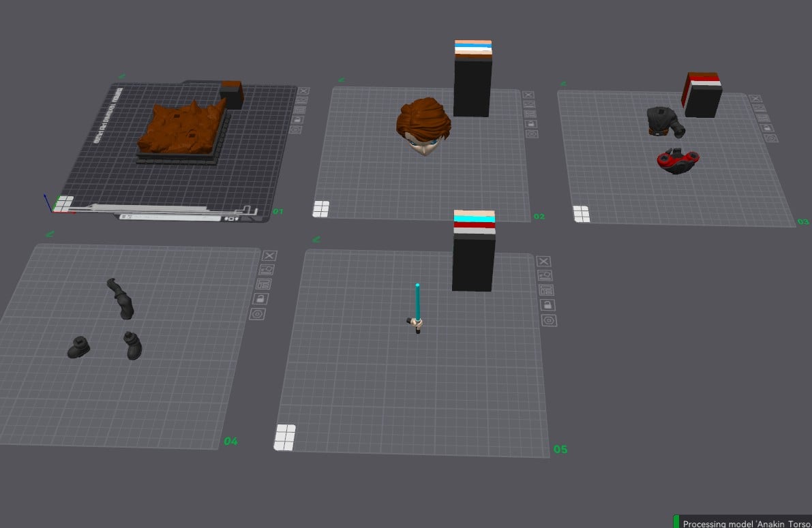This screenshot has width=812, height=528.
Task: Open plate 02 settings hexagon icon
Action: (532, 134)
